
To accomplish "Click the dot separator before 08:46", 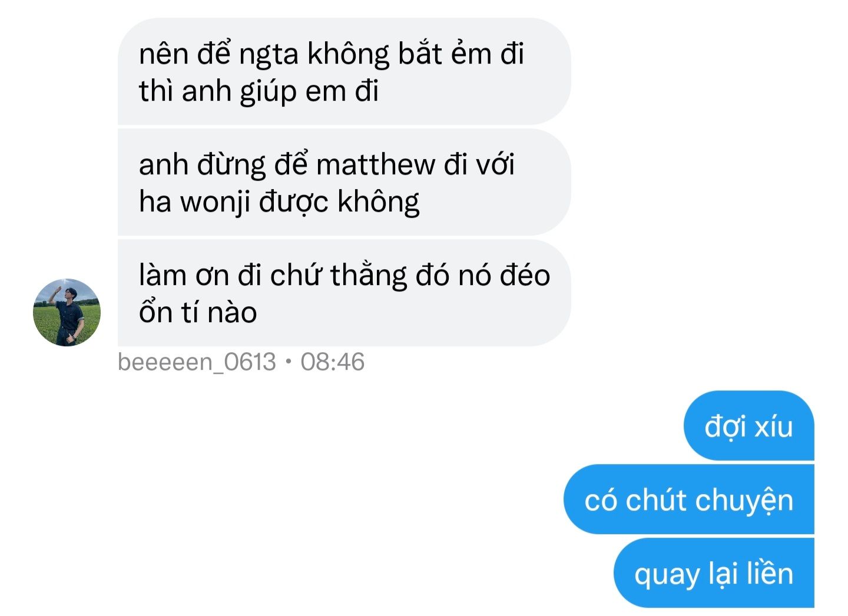I will (288, 362).
